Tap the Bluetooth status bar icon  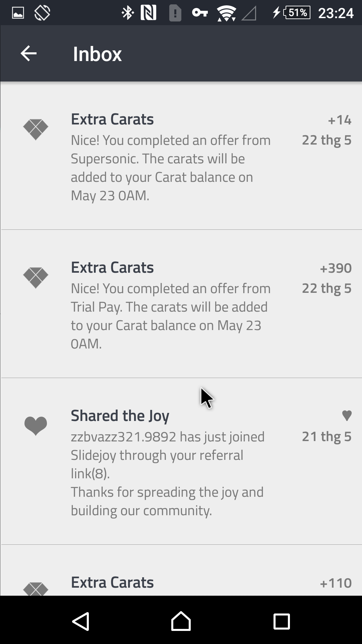[127, 13]
